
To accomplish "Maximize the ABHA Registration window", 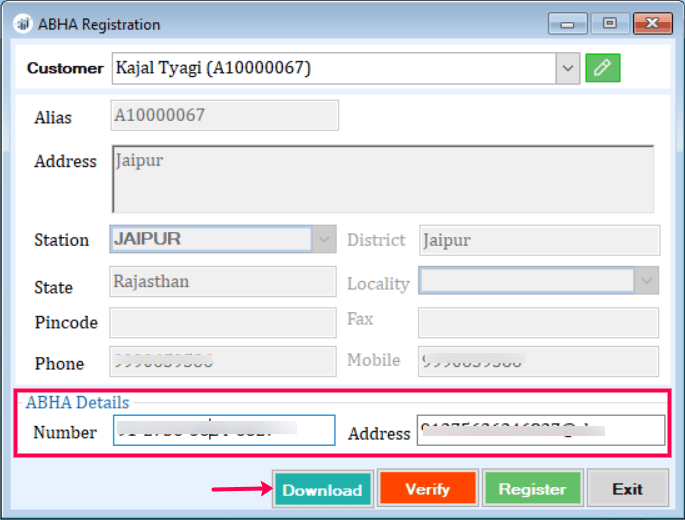I will [609, 23].
